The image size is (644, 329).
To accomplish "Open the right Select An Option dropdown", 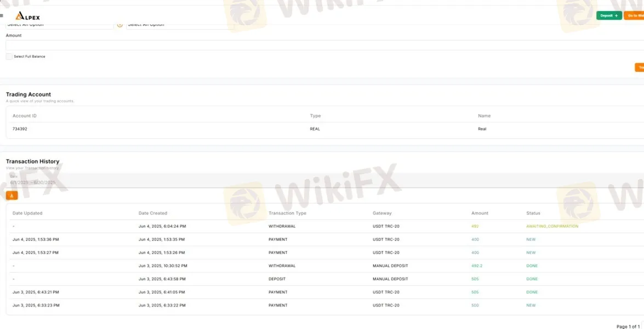I will click(x=180, y=25).
